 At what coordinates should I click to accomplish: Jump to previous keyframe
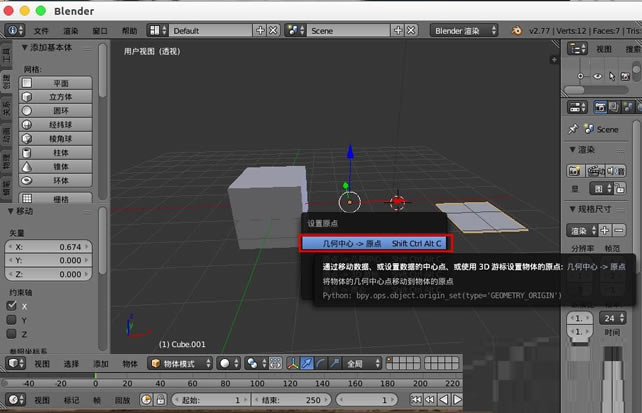tap(430, 400)
